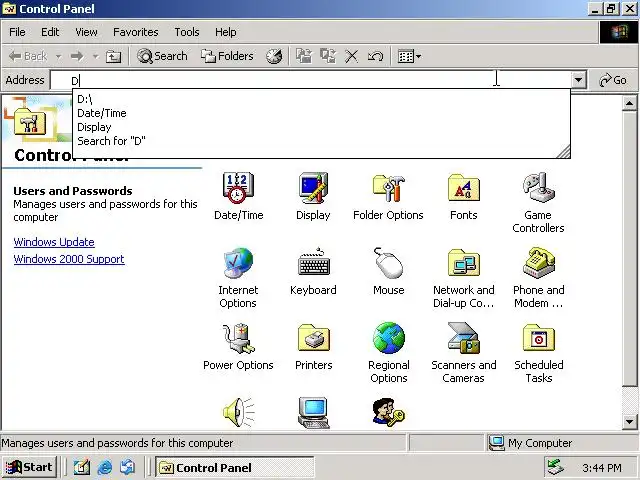640x480 pixels.
Task: Click the Forward navigation arrow
Action: click(x=77, y=56)
